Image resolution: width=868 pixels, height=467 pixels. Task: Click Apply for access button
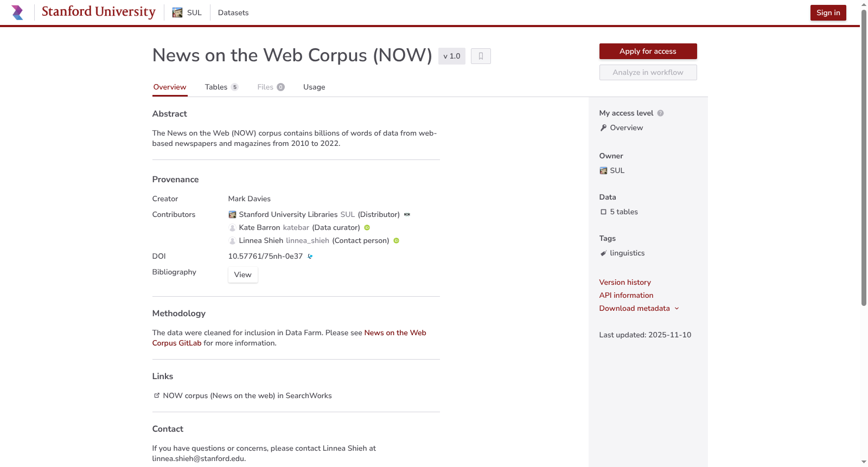tap(648, 52)
